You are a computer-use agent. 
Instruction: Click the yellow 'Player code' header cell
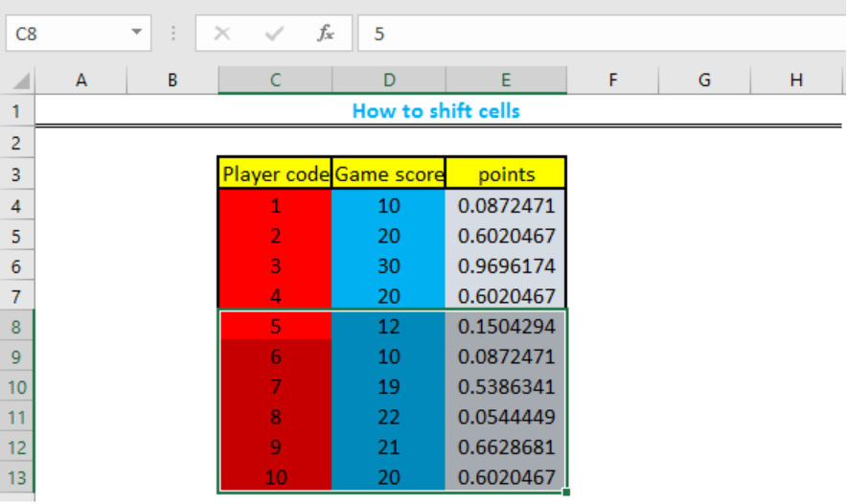(x=275, y=174)
